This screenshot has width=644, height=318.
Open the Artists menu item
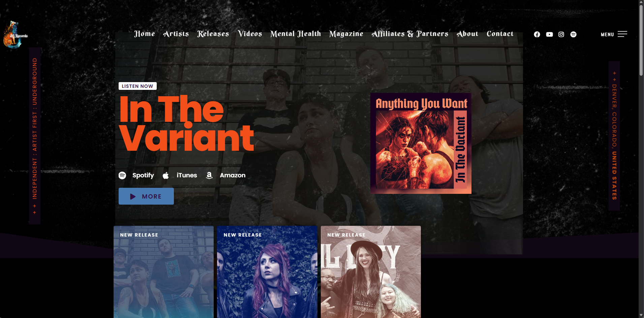pyautogui.click(x=176, y=34)
